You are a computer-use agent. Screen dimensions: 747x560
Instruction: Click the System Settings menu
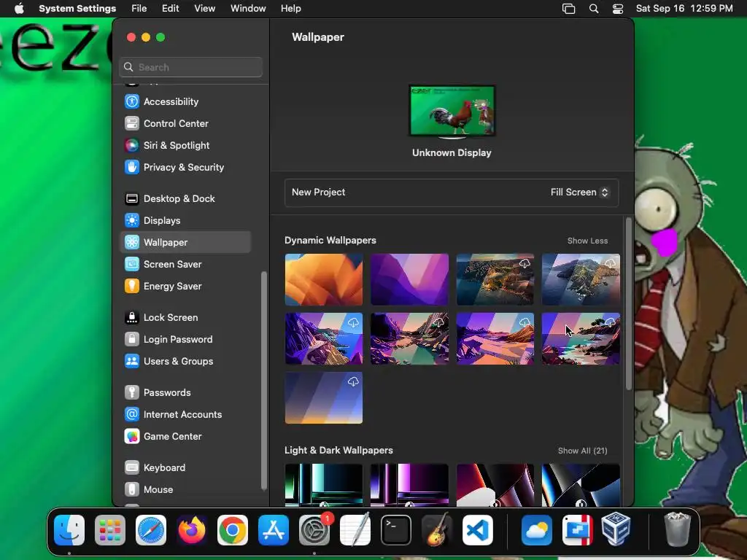point(77,8)
